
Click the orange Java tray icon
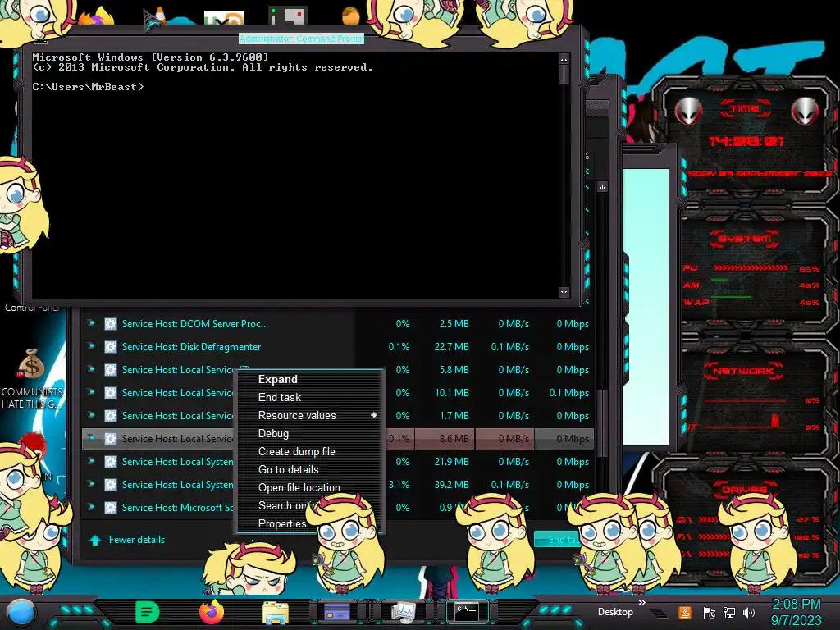click(685, 612)
